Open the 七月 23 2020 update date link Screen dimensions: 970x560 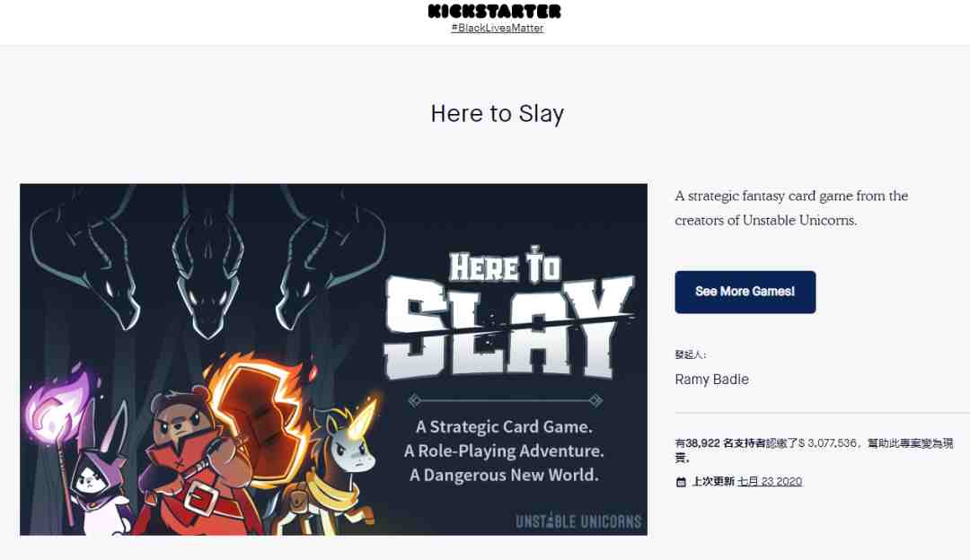(x=770, y=482)
